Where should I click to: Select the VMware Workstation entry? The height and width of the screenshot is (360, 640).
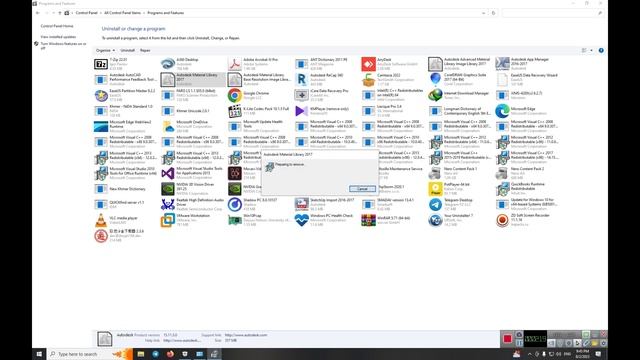pos(193,220)
